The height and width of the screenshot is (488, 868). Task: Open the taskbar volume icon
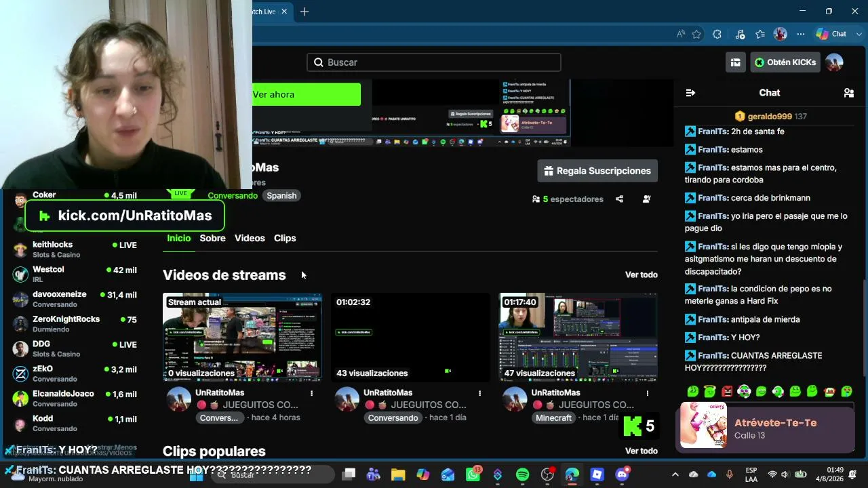click(785, 474)
